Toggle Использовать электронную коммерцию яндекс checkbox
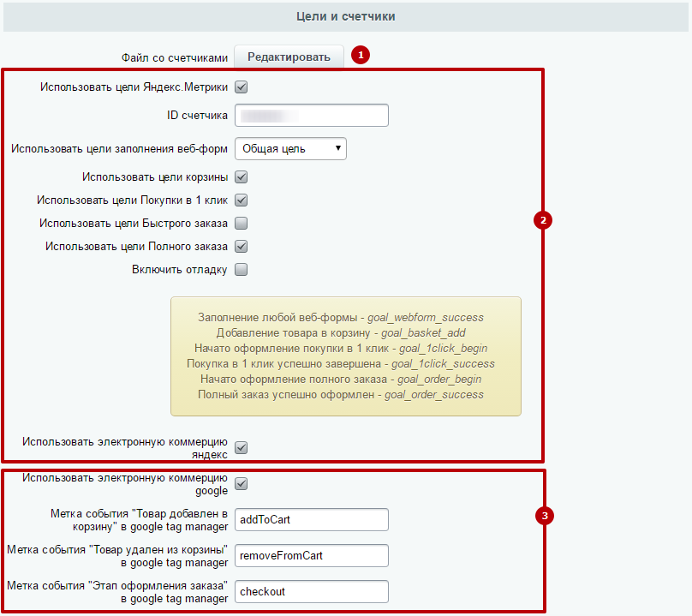692x616 pixels. (241, 448)
